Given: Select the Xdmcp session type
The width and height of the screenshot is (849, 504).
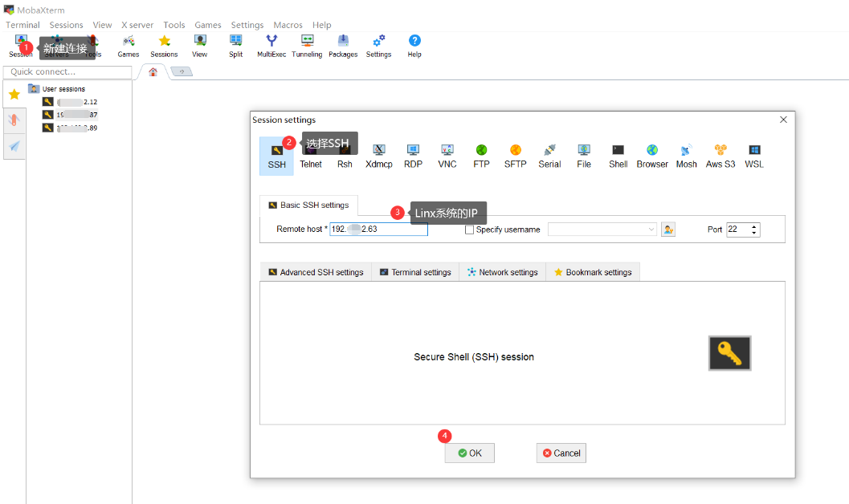Looking at the screenshot, I should [x=379, y=156].
